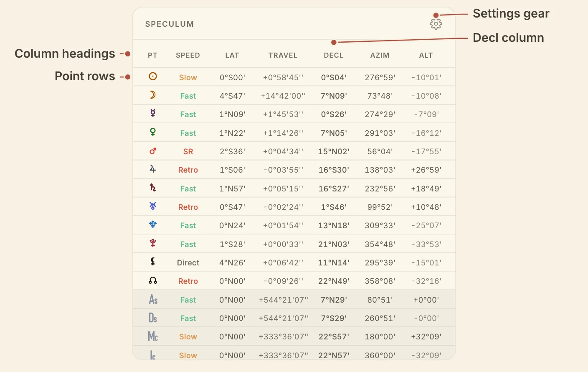
Task: Click the Venus planet glyph
Action: coord(153,132)
